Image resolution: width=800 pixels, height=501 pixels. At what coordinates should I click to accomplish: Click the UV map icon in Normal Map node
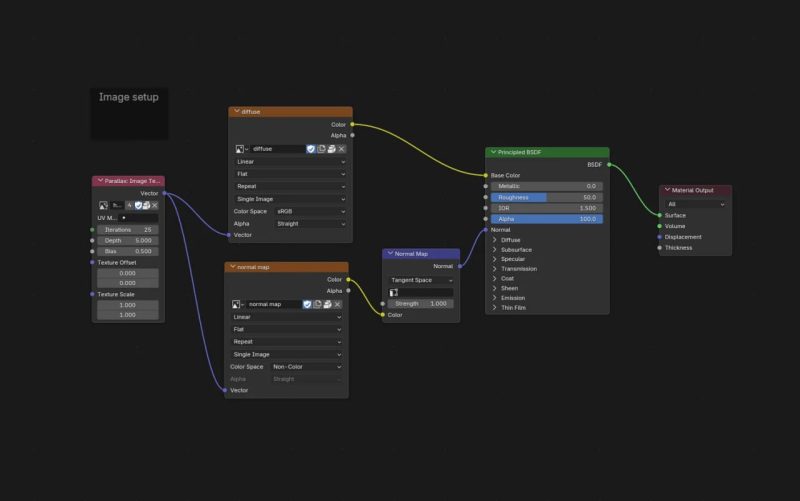pos(394,292)
